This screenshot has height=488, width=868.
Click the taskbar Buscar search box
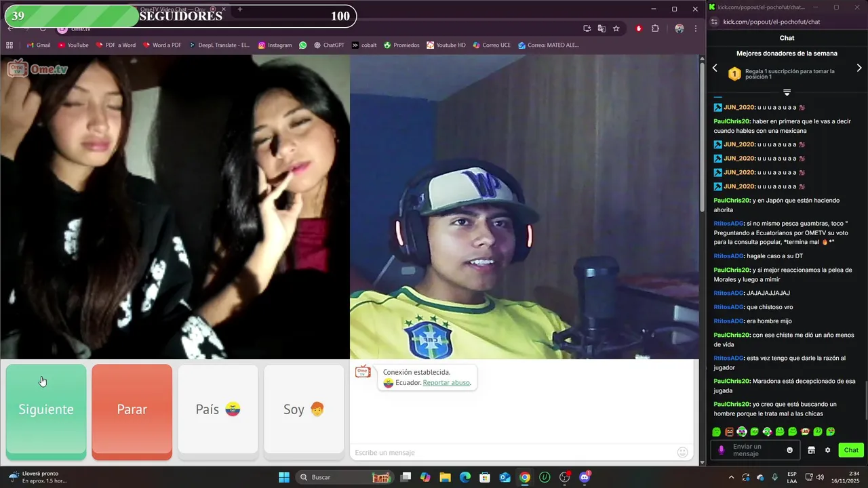pos(344,477)
